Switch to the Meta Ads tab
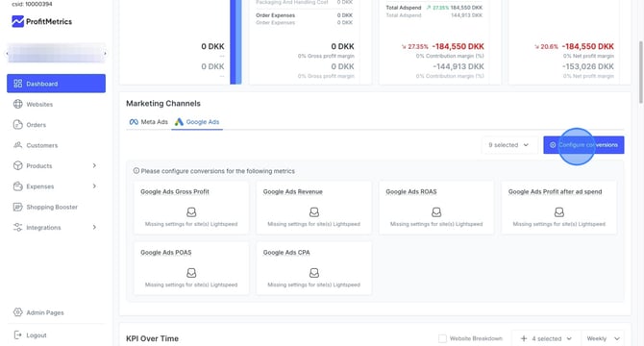The height and width of the screenshot is (346, 644). 148,122
